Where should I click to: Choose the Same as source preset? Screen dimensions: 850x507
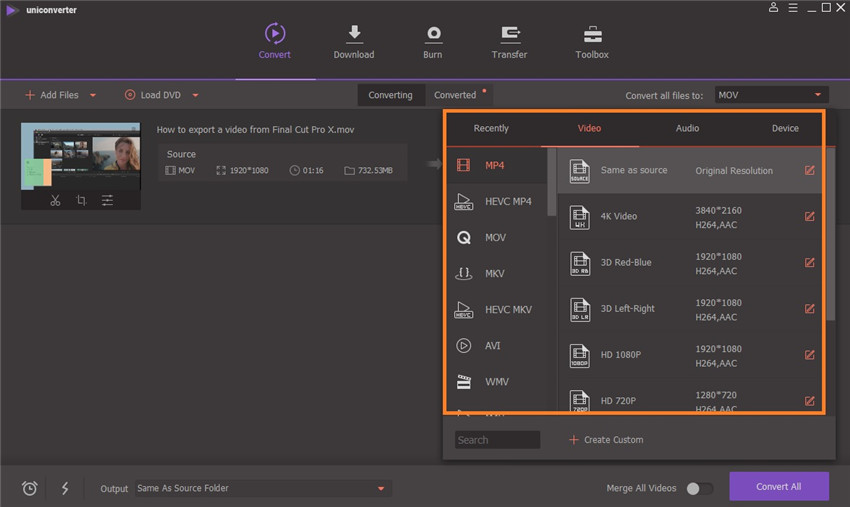click(690, 170)
